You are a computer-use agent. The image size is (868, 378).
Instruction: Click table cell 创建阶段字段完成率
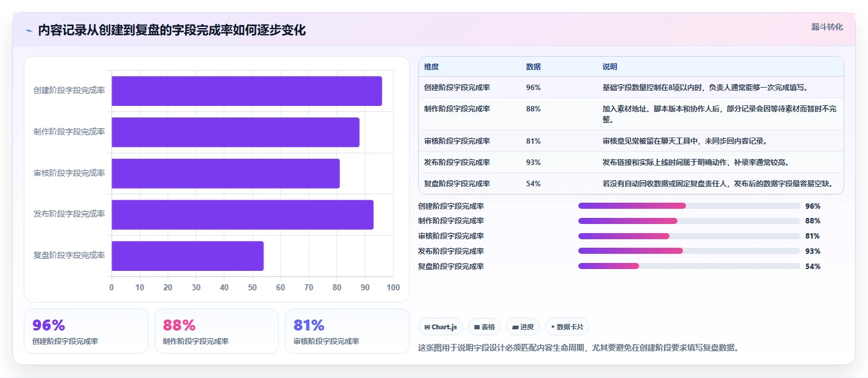click(457, 87)
